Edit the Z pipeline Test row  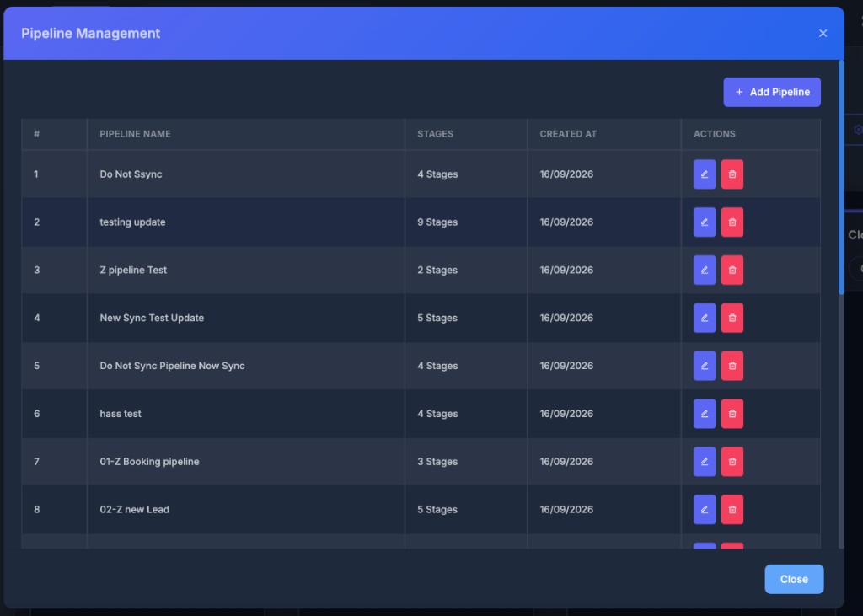pyautogui.click(x=705, y=270)
